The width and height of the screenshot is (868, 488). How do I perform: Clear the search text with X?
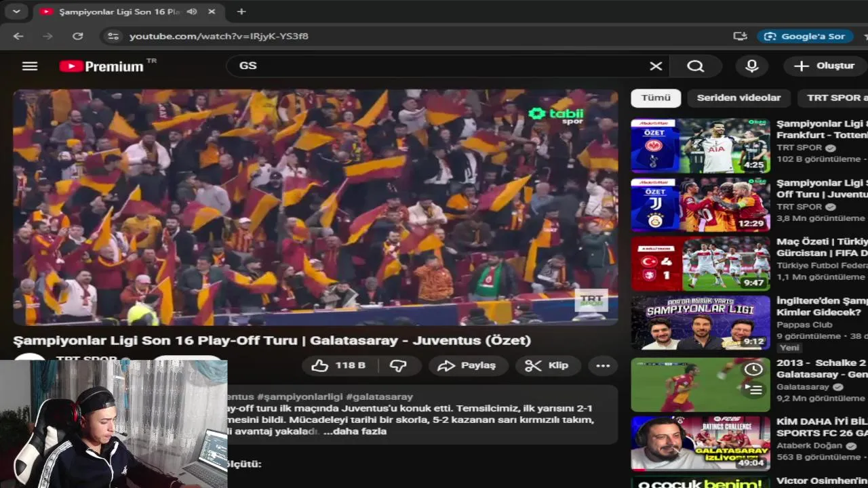coord(656,66)
